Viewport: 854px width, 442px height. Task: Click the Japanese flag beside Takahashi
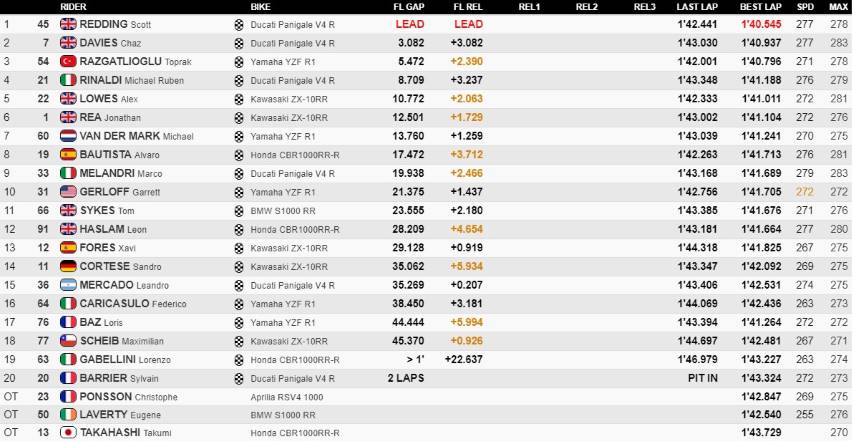(x=69, y=433)
